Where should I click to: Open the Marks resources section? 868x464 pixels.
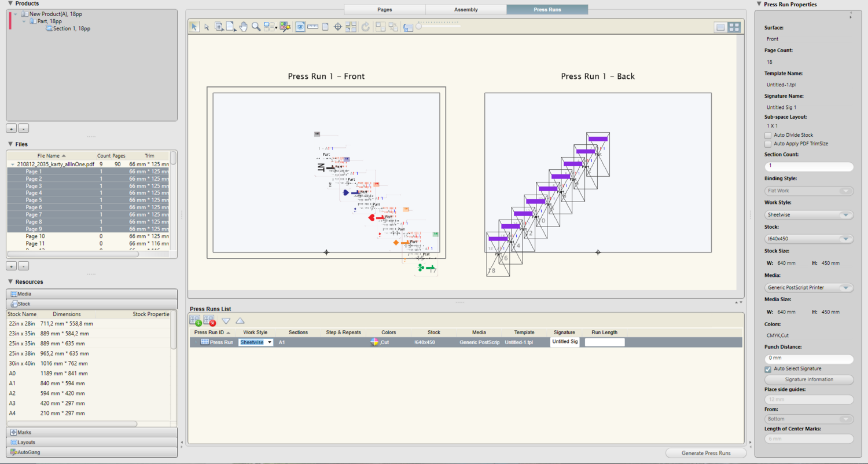coord(91,432)
